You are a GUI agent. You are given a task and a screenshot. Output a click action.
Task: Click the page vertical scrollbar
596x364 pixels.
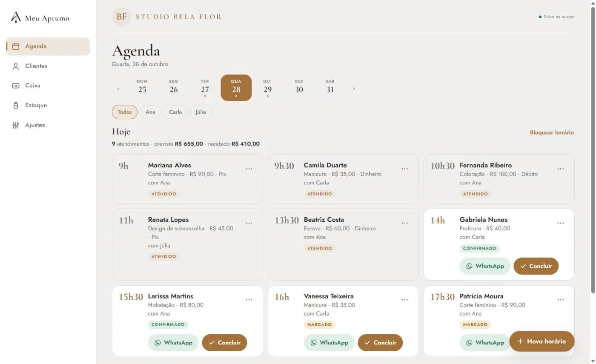pos(593,149)
